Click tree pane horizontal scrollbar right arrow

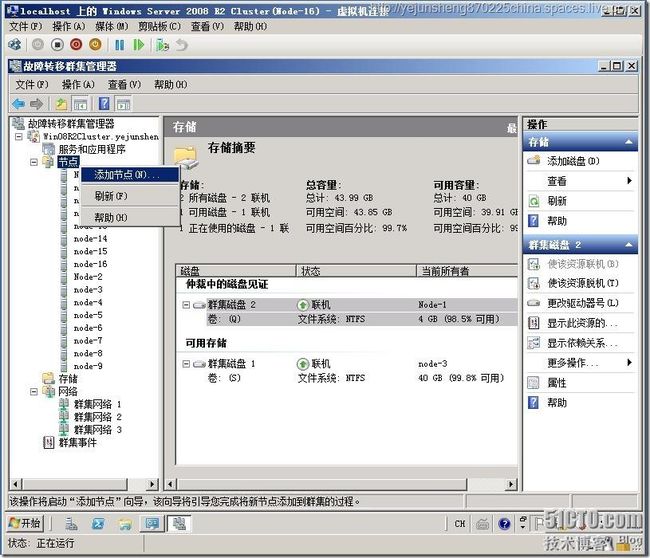152,484
